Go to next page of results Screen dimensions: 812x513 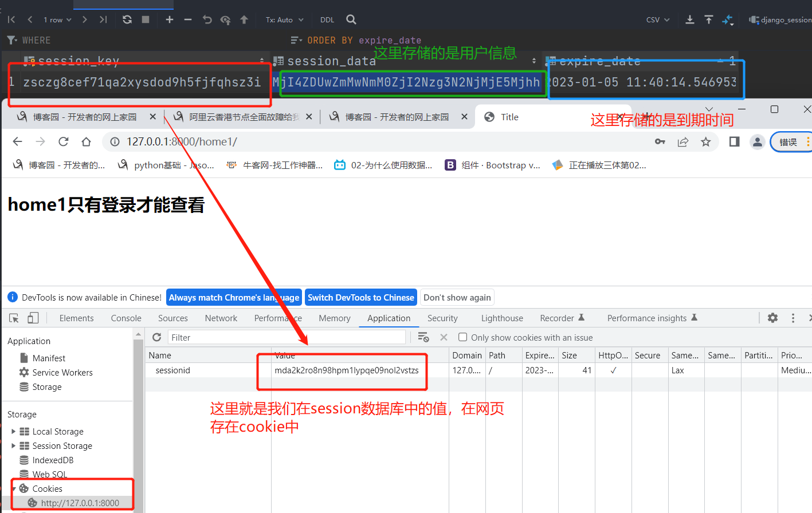[x=85, y=19]
